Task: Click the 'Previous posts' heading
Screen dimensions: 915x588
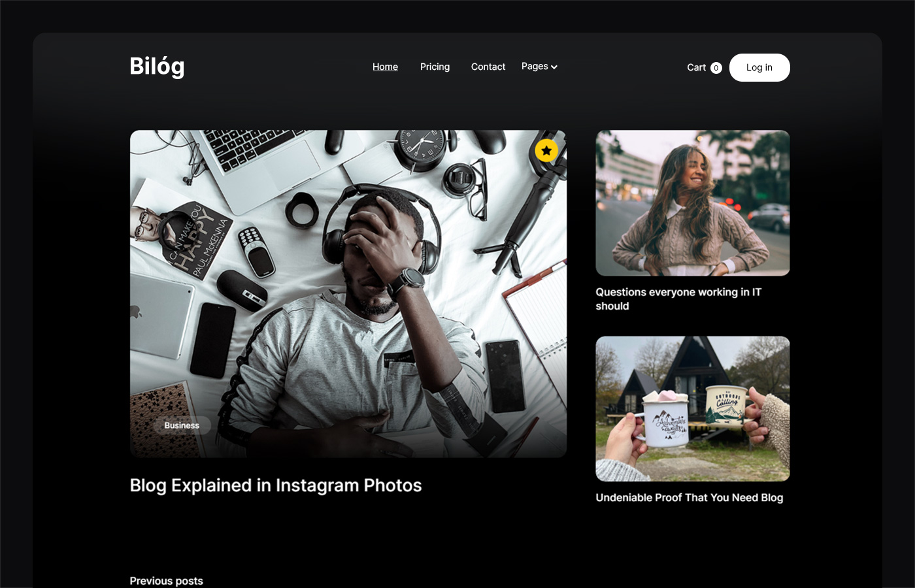Action: [x=166, y=580]
